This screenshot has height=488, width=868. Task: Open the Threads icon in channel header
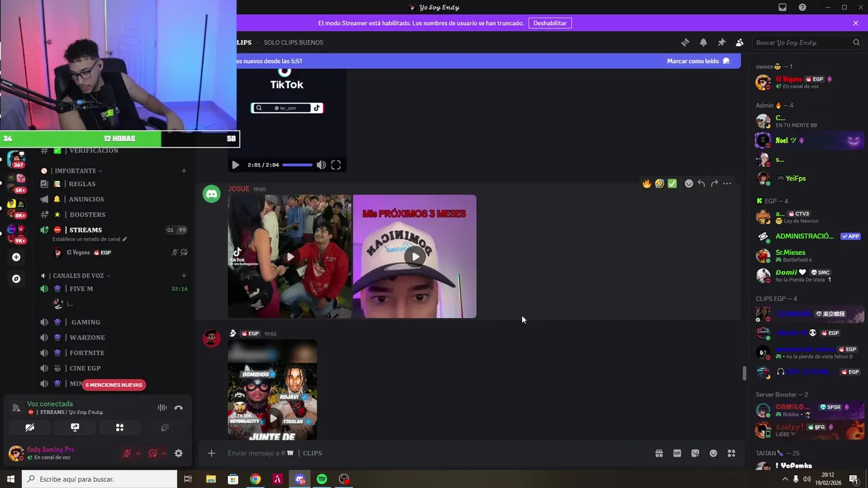pos(685,42)
